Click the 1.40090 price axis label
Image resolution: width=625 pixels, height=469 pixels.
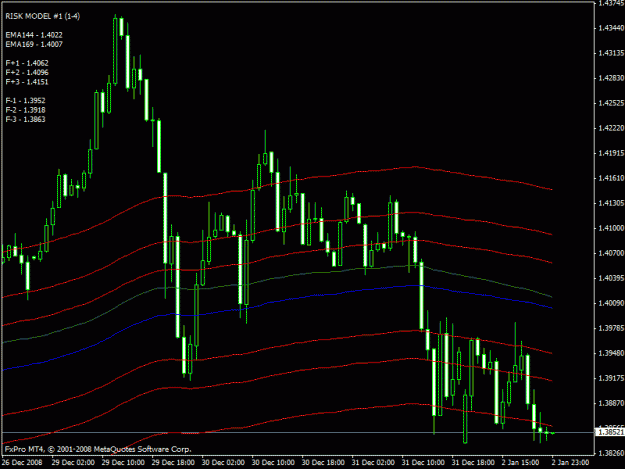pos(611,303)
